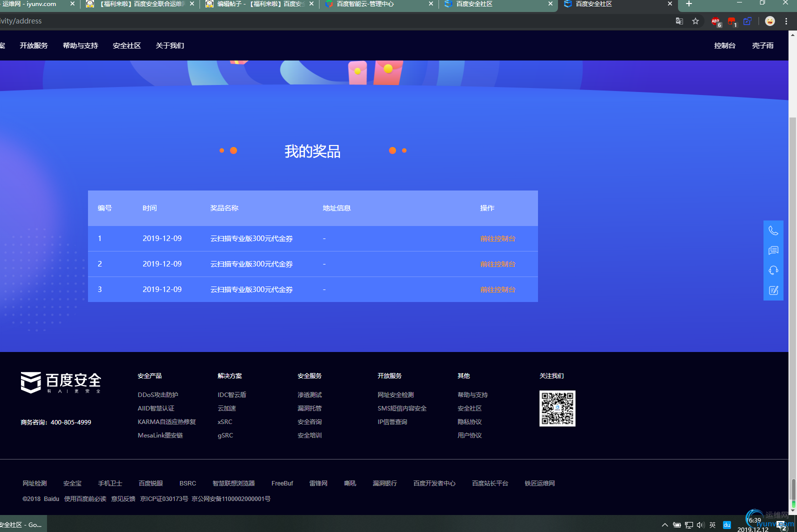The image size is (797, 532).
Task: Open KARMA自适应热修复 footer link
Action: tap(167, 422)
